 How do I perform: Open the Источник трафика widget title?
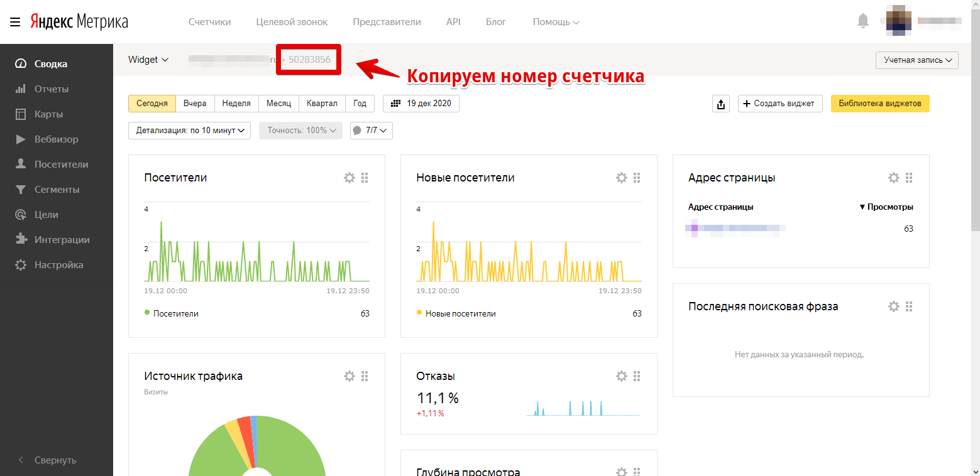click(x=193, y=376)
